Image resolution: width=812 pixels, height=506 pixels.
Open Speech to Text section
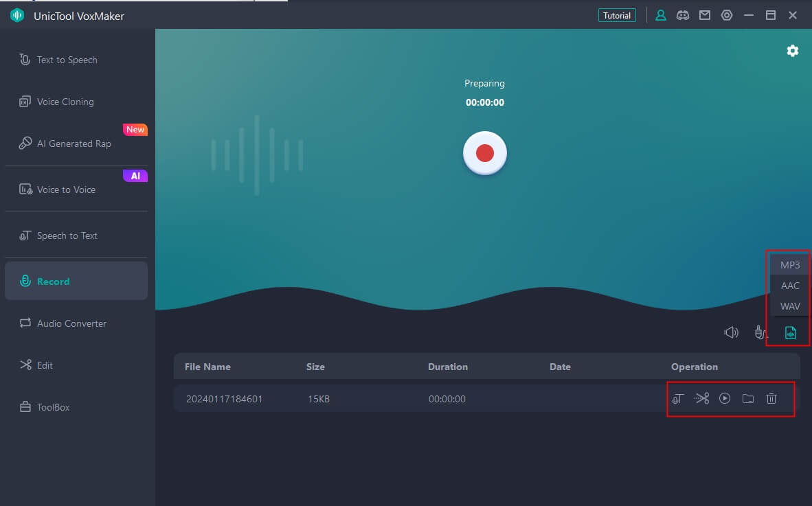(76, 236)
